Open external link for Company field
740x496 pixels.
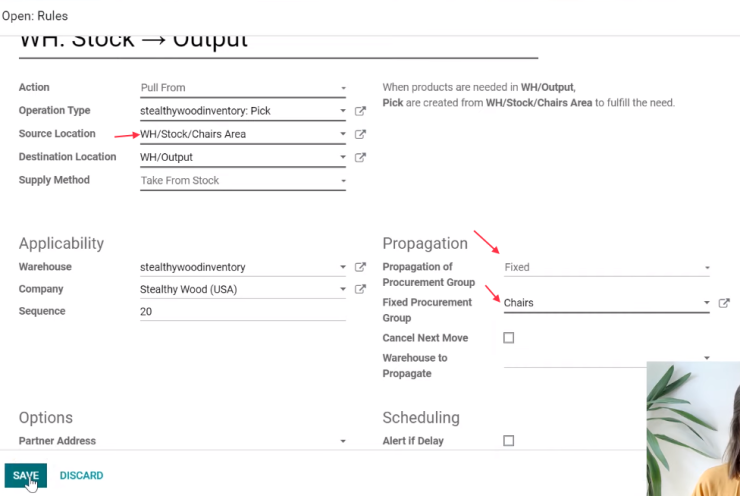360,289
